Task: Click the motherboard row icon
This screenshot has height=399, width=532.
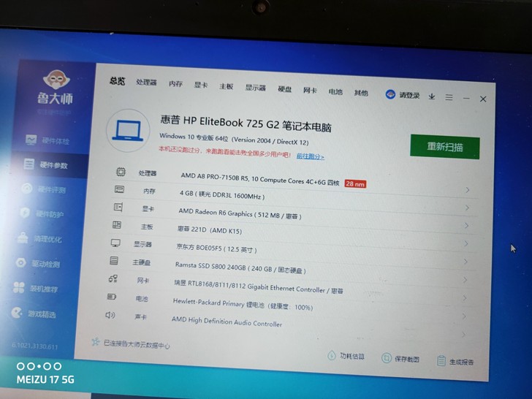Action: pyautogui.click(x=117, y=224)
